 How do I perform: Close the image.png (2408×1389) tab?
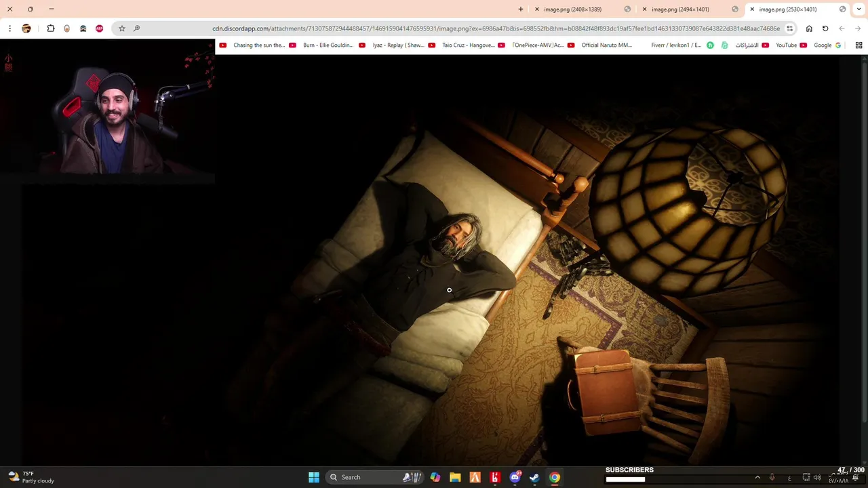point(537,9)
